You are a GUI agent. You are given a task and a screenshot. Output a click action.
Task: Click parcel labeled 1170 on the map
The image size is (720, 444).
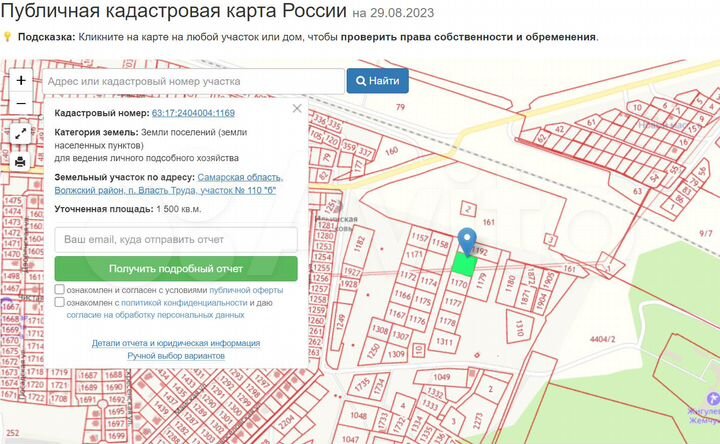click(x=459, y=283)
